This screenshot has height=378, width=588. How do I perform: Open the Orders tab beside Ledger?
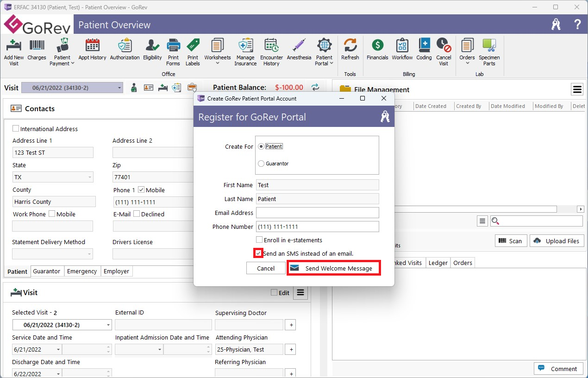click(x=463, y=263)
